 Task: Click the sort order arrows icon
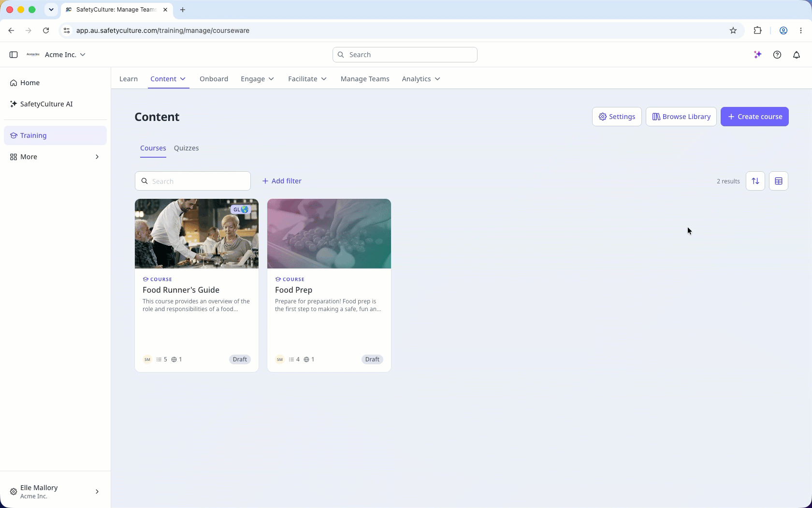755,181
